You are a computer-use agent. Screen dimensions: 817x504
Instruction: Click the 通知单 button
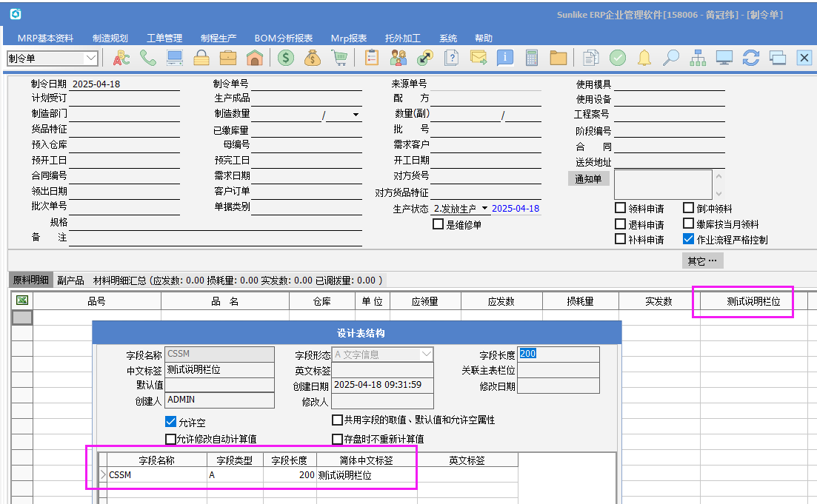[x=588, y=178]
